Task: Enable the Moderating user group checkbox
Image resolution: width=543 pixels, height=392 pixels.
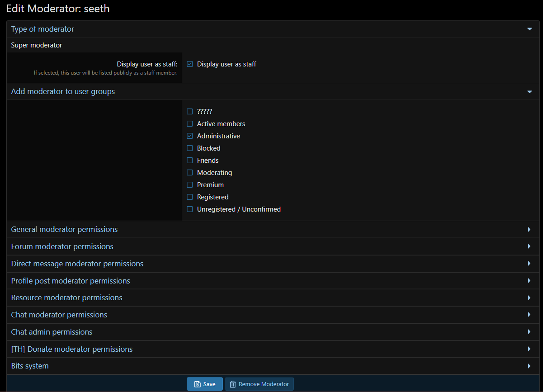Action: tap(190, 173)
